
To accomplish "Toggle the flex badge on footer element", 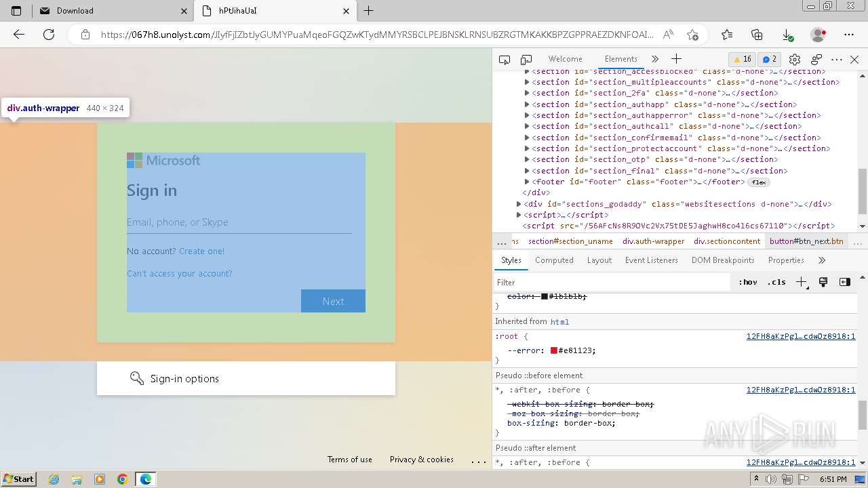I will [759, 182].
